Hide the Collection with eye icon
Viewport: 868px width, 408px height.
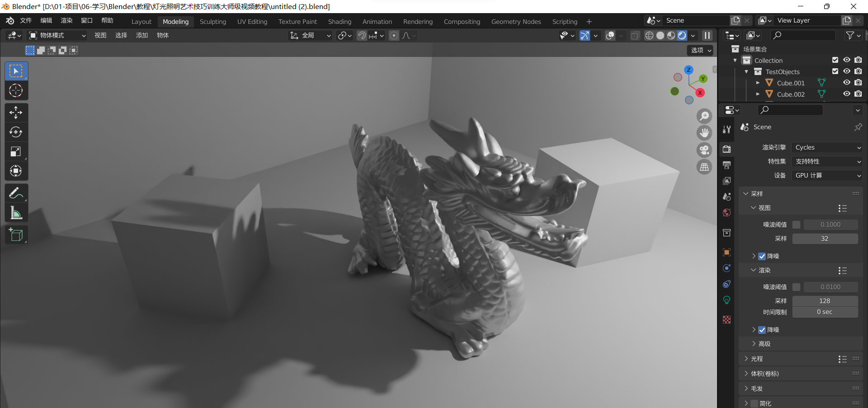coord(847,60)
